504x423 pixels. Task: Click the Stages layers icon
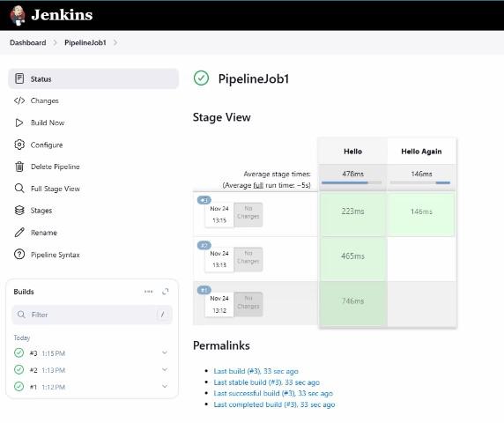point(19,211)
